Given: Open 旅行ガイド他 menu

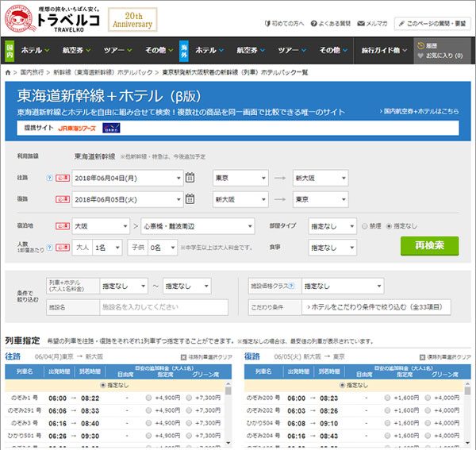Looking at the screenshot, I should pos(384,50).
